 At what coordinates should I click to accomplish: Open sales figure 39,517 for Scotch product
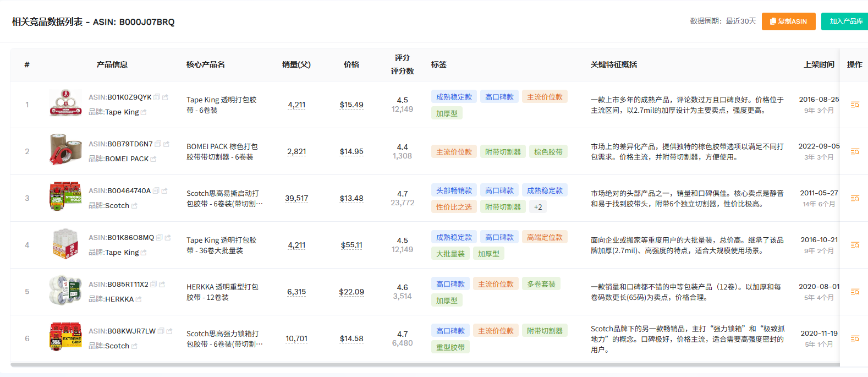296,198
